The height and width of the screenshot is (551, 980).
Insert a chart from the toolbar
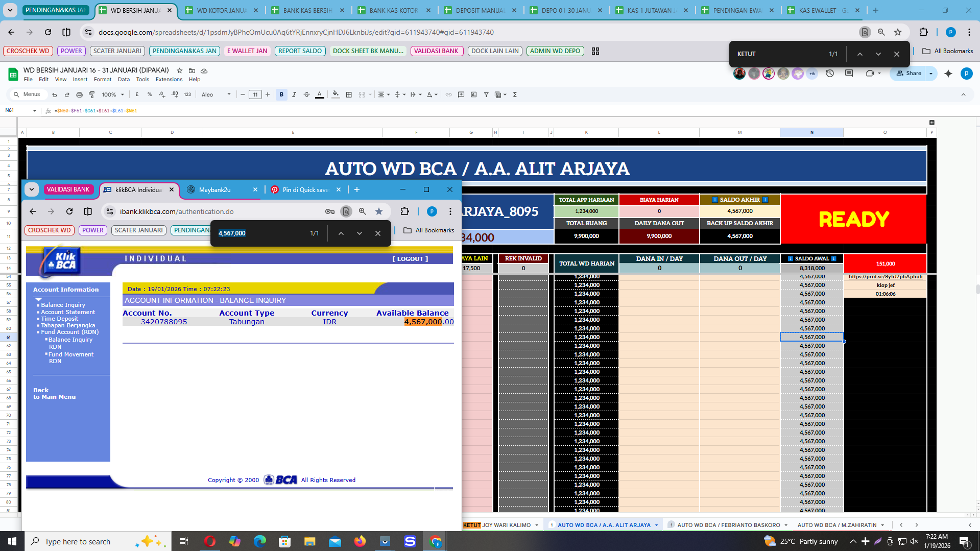coord(474,94)
